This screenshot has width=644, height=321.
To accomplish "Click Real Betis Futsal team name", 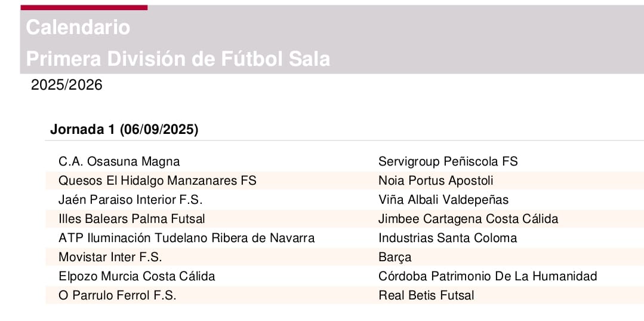I will (x=426, y=295).
